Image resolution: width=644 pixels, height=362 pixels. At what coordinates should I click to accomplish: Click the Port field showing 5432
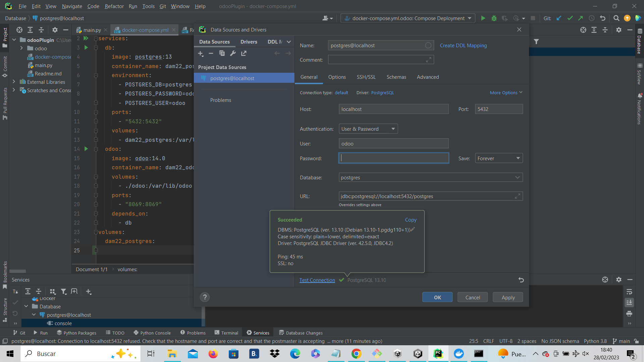[499, 109]
